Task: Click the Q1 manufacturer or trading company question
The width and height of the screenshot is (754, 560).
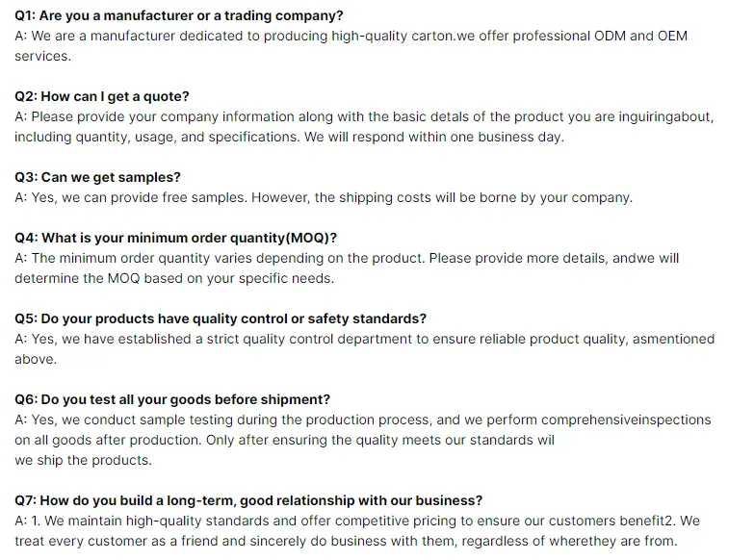Action: [x=178, y=15]
